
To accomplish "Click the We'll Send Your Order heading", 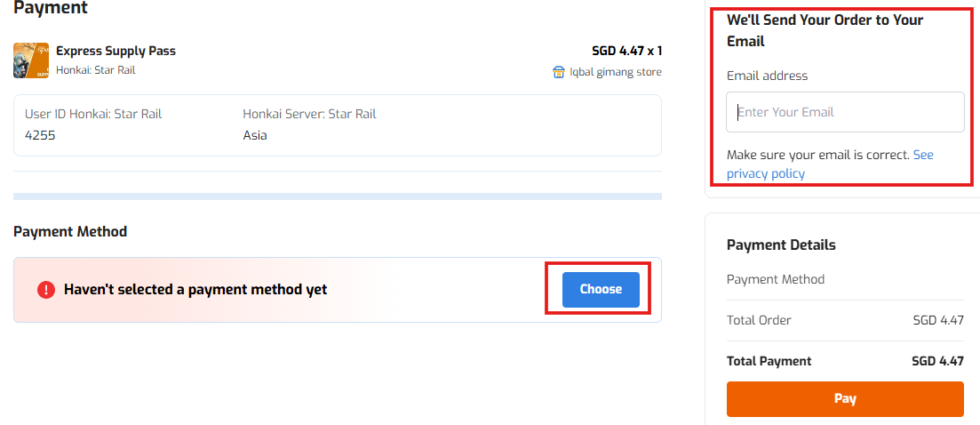I will 825,30.
